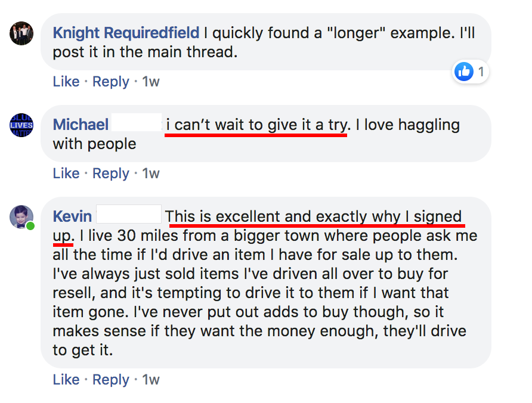The width and height of the screenshot is (532, 403).
Task: Click the 1w timestamp on Michael's comment
Action: 151,173
